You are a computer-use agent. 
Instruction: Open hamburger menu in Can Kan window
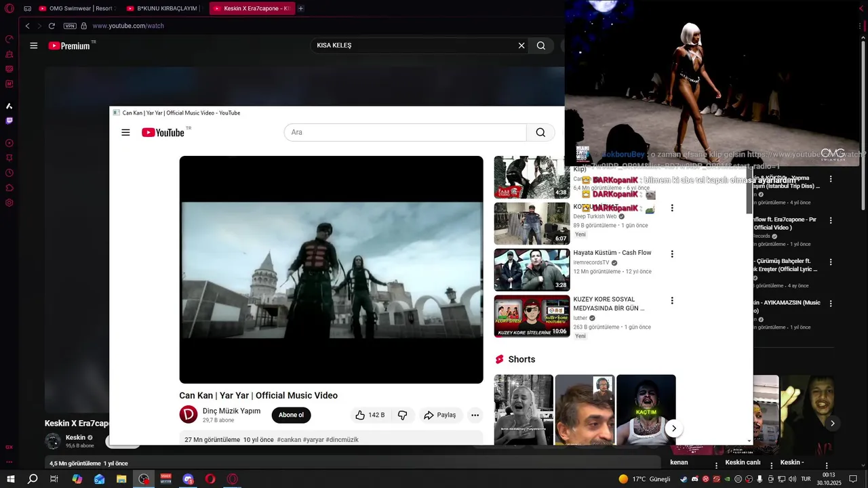125,132
